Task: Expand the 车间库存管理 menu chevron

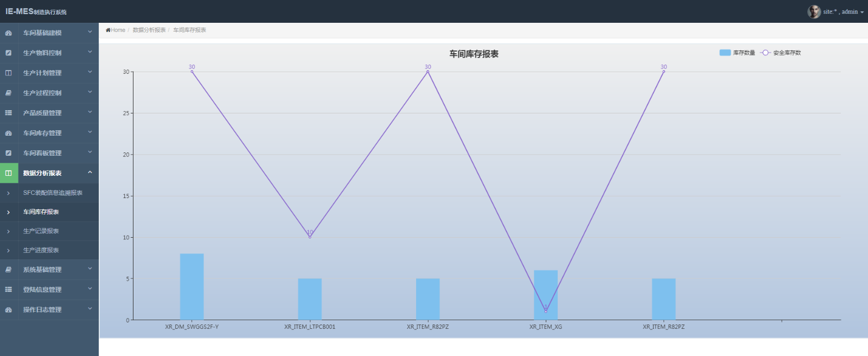Action: 90,132
